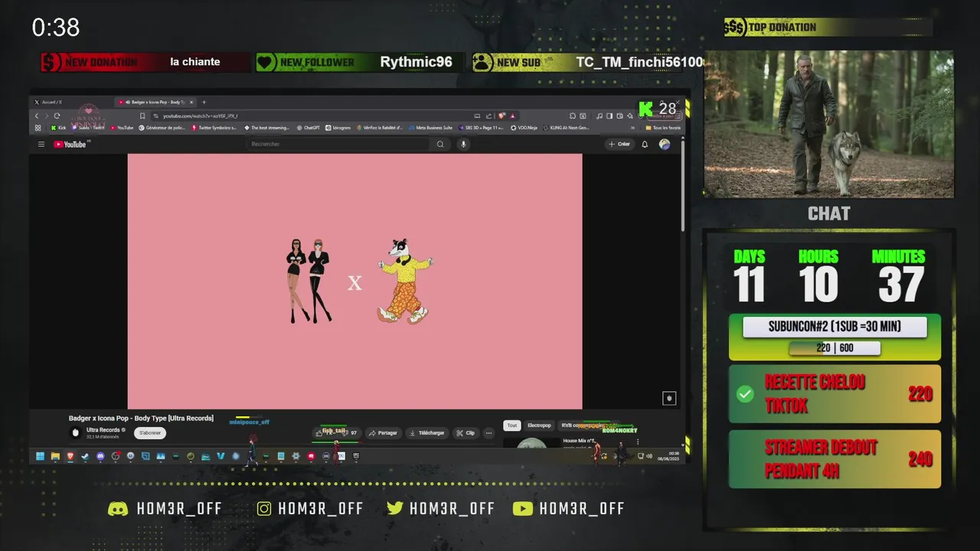The image size is (980, 551).
Task: Click the bookmark icon beside the address bar
Action: [142, 116]
